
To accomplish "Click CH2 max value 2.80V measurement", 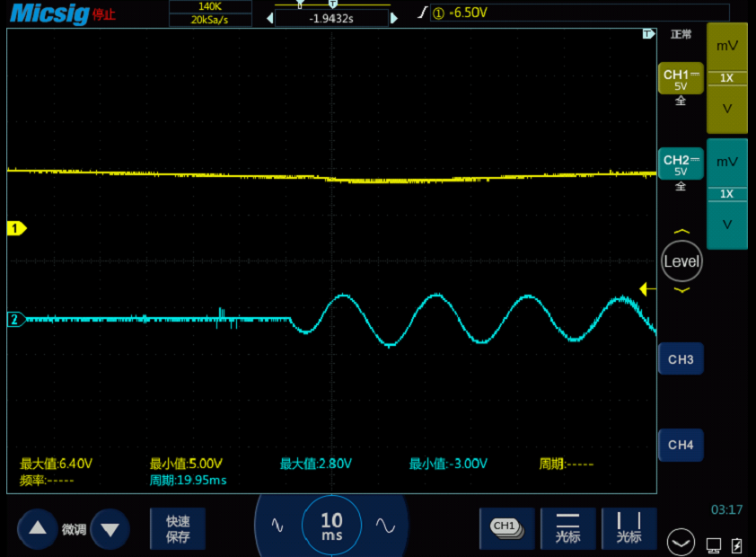I will [x=316, y=464].
